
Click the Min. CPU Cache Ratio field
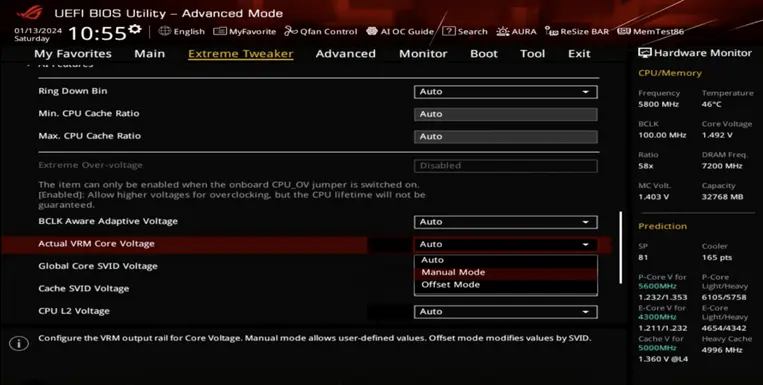click(x=506, y=114)
